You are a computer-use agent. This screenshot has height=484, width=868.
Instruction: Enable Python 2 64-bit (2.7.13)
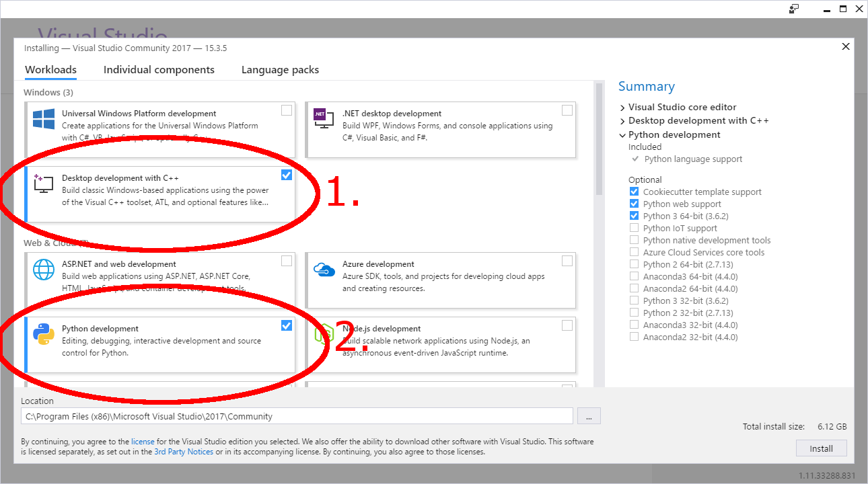(x=634, y=264)
